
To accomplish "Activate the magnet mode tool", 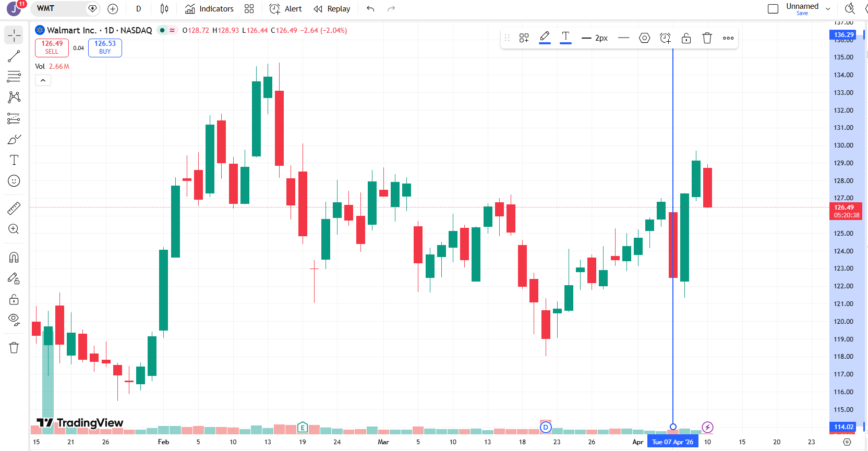I will (x=14, y=258).
